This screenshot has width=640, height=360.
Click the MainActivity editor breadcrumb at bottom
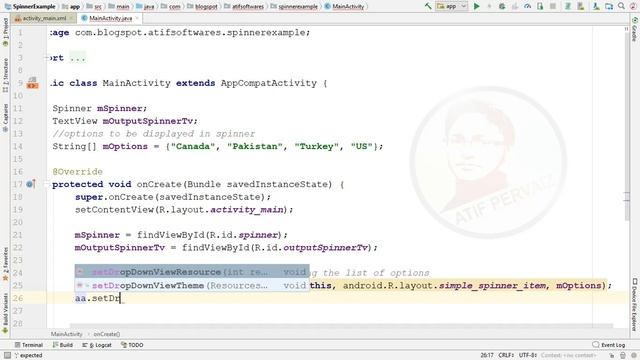point(66,334)
